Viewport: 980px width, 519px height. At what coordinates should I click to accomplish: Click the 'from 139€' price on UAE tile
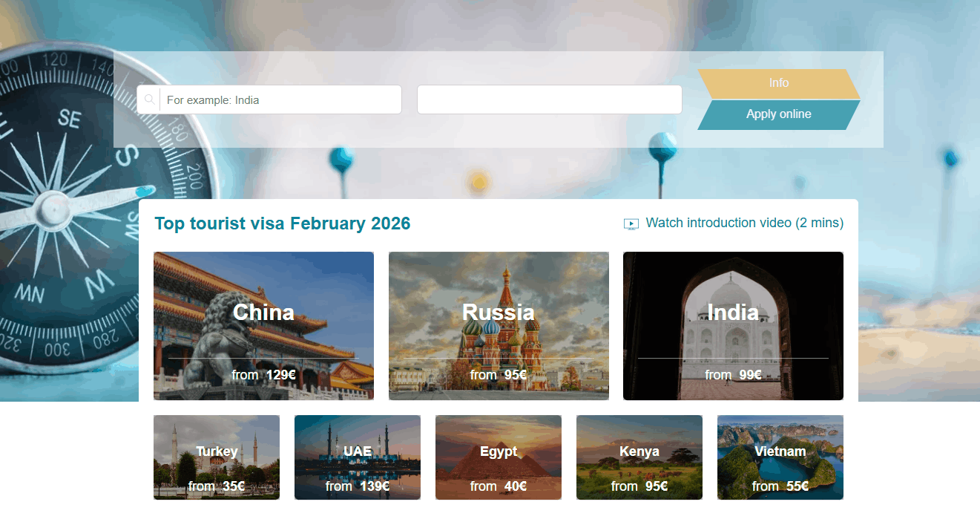(x=358, y=486)
